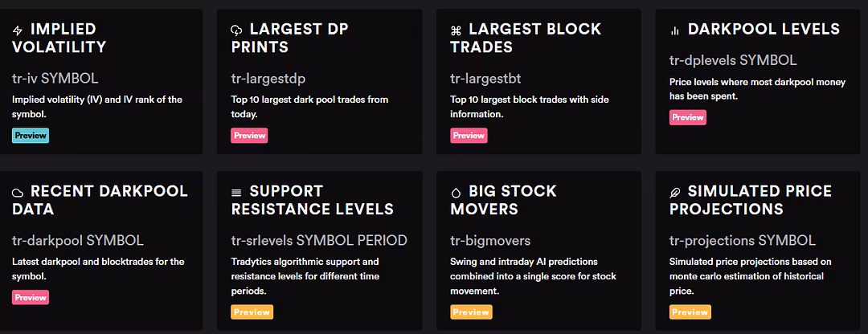
Task: Select the tr-largestdp command text
Action: (x=268, y=79)
